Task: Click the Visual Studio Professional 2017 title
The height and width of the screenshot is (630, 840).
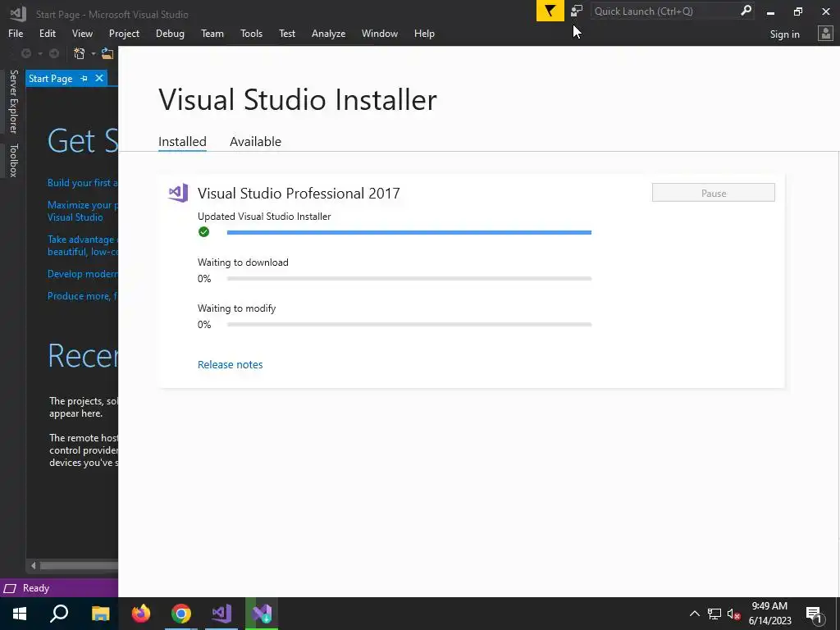Action: (299, 193)
